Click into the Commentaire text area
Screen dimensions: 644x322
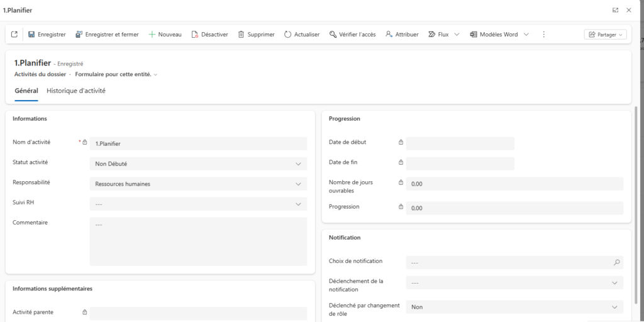point(198,241)
